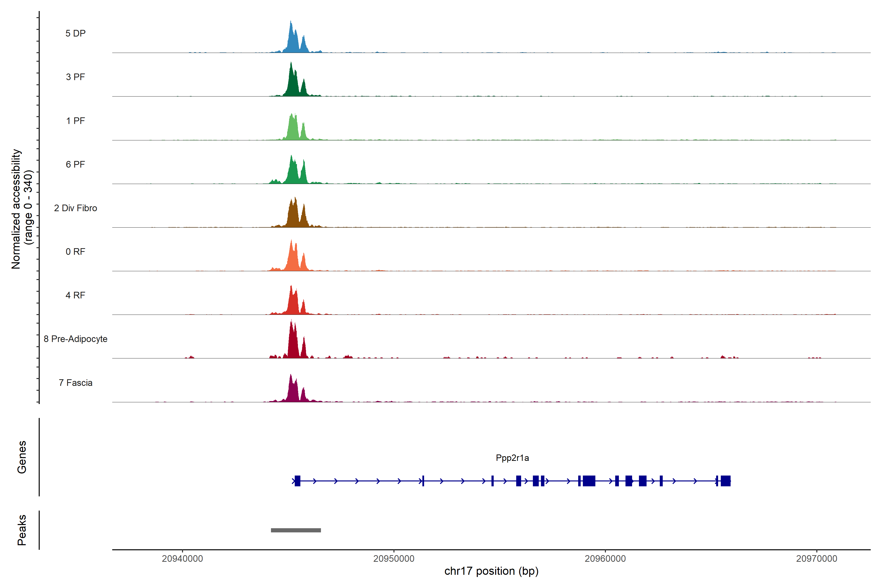Click the 20970000 axis tick label

(x=816, y=558)
